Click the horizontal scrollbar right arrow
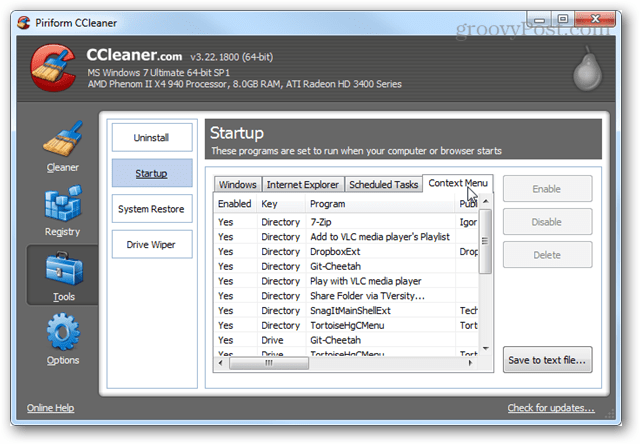The image size is (640, 444). tap(470, 363)
